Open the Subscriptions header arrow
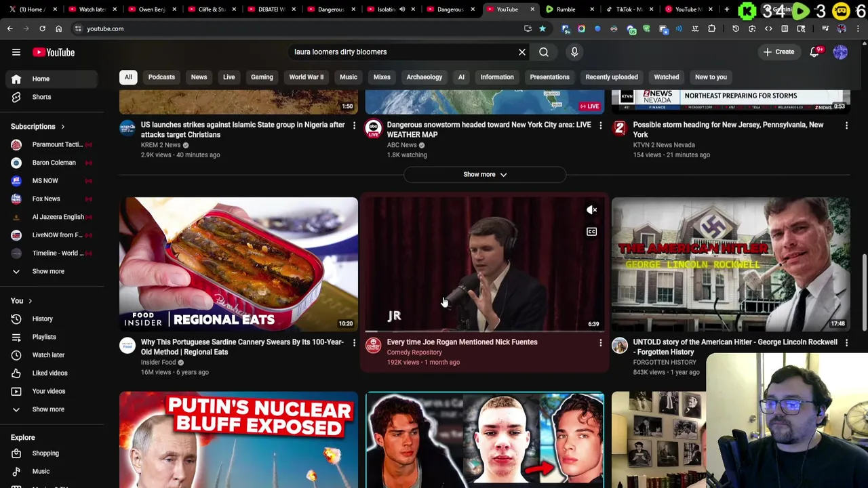This screenshot has height=488, width=868. (62, 127)
